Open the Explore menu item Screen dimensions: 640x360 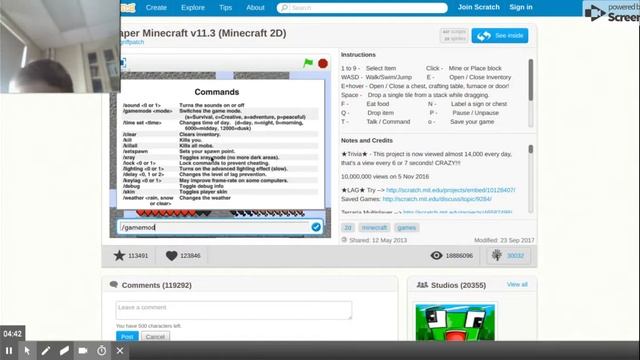pos(193,7)
